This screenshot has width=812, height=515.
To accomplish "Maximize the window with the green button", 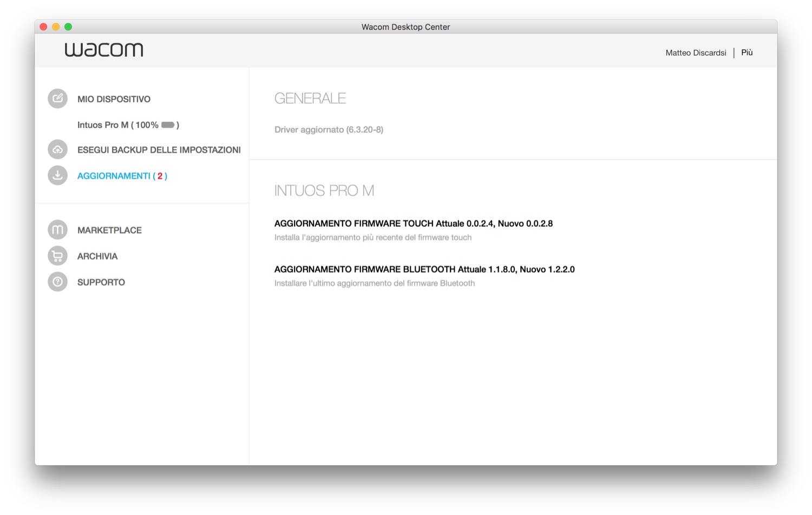I will click(x=68, y=27).
